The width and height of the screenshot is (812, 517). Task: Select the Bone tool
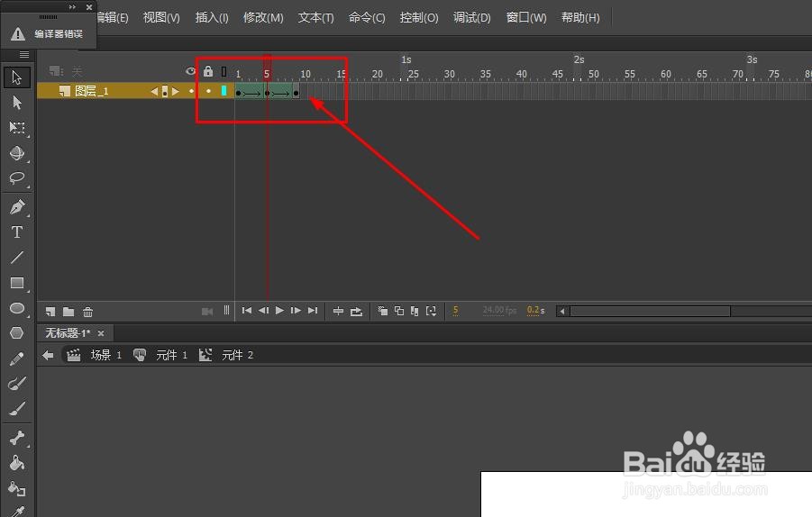click(x=16, y=438)
